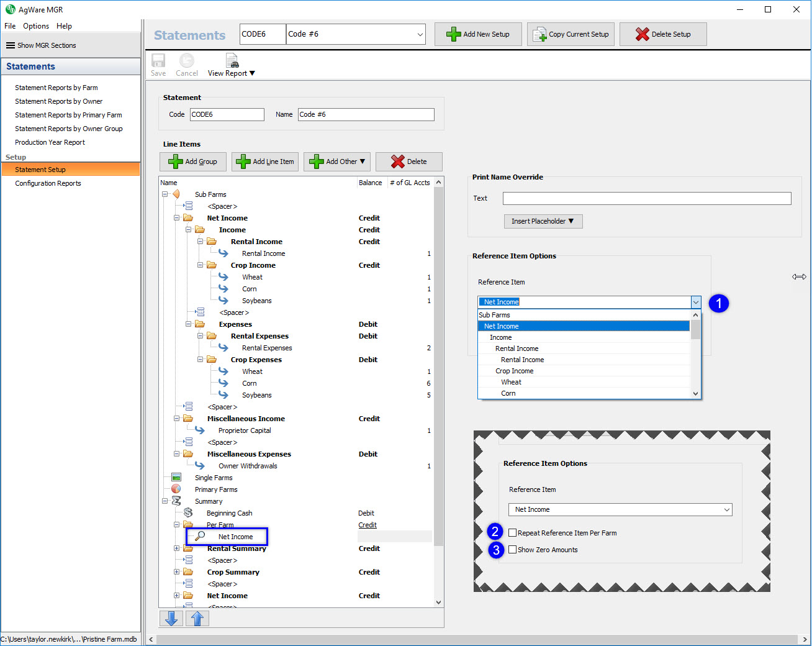Click the Save disk icon
This screenshot has height=646, width=812.
pos(158,61)
